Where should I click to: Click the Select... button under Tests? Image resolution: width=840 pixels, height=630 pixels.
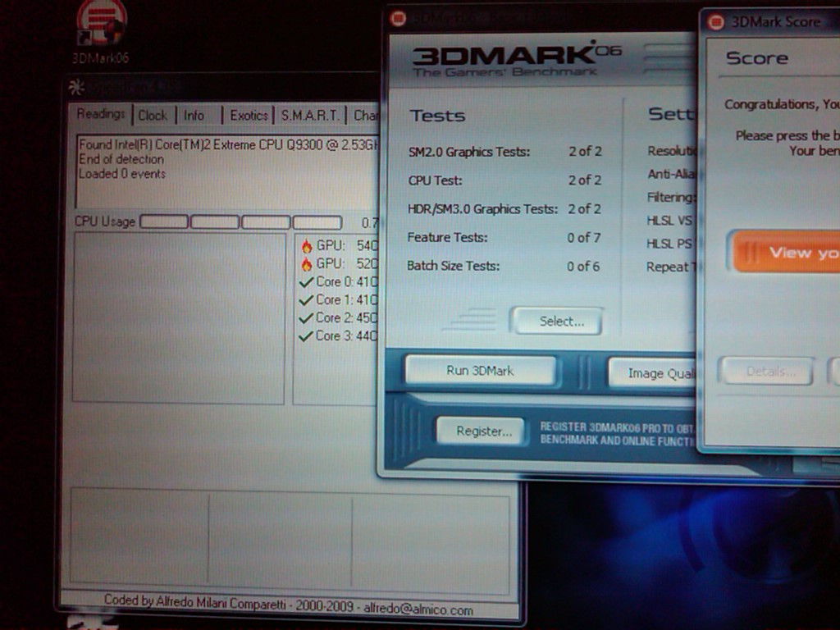[558, 321]
